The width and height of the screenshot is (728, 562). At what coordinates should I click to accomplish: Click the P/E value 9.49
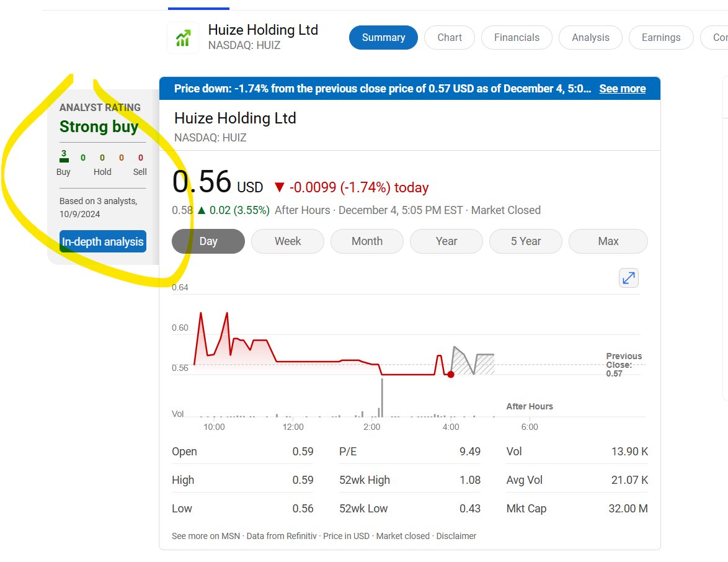coord(470,452)
